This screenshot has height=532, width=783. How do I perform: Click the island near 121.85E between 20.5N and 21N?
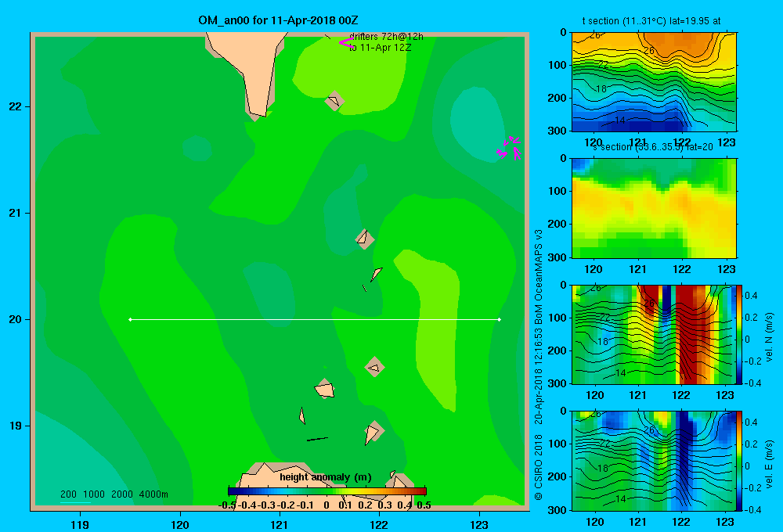click(364, 239)
